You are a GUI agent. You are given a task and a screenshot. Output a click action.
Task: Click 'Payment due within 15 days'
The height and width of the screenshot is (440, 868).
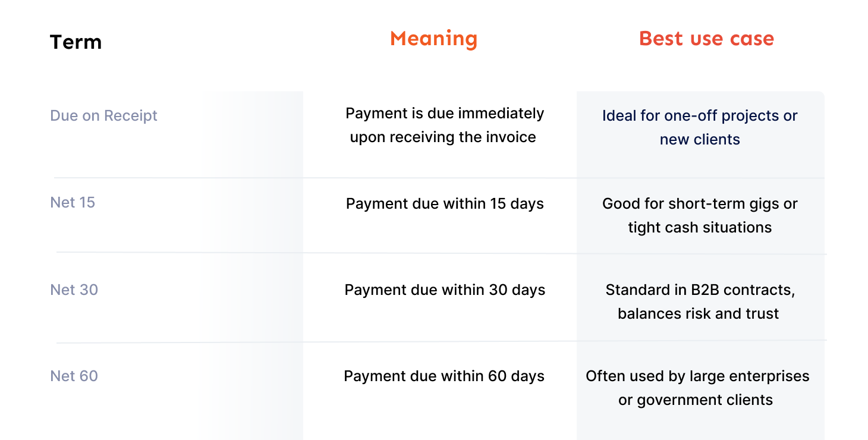(445, 203)
